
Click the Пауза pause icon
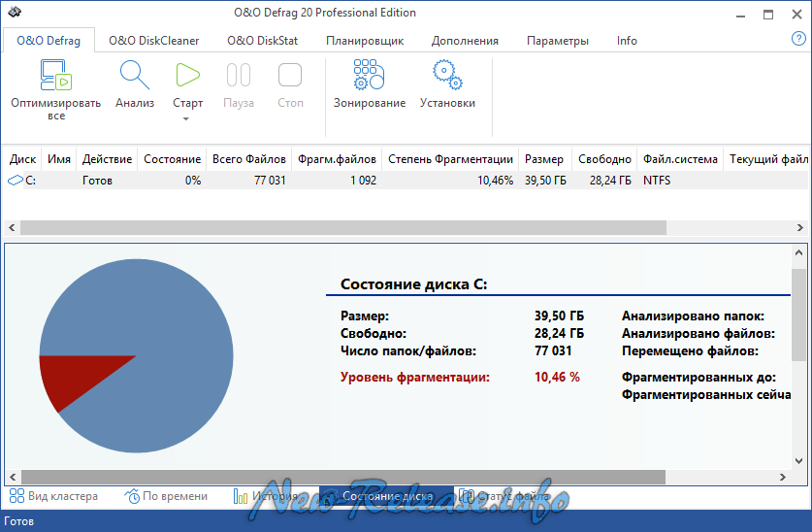239,75
